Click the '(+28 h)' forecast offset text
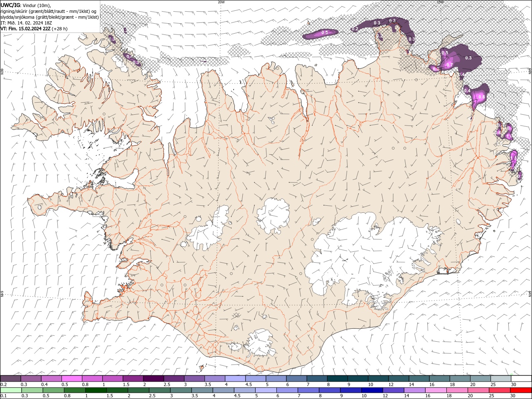 [60, 29]
